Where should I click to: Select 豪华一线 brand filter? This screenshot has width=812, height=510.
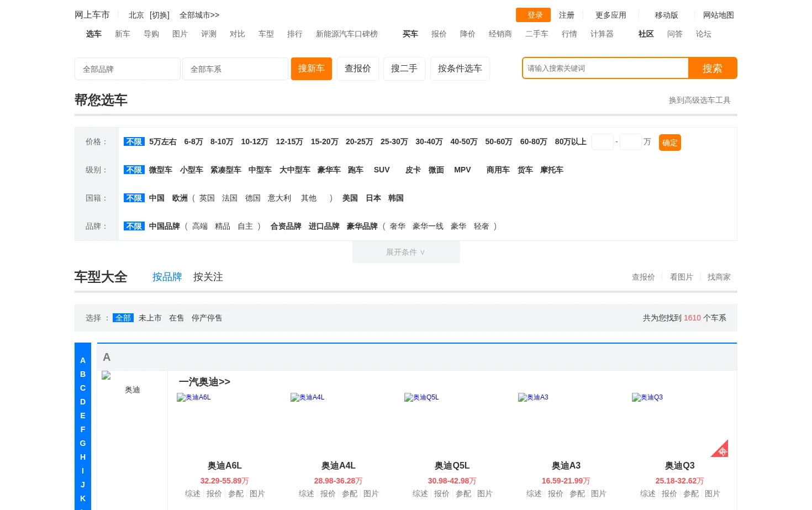[x=428, y=226]
